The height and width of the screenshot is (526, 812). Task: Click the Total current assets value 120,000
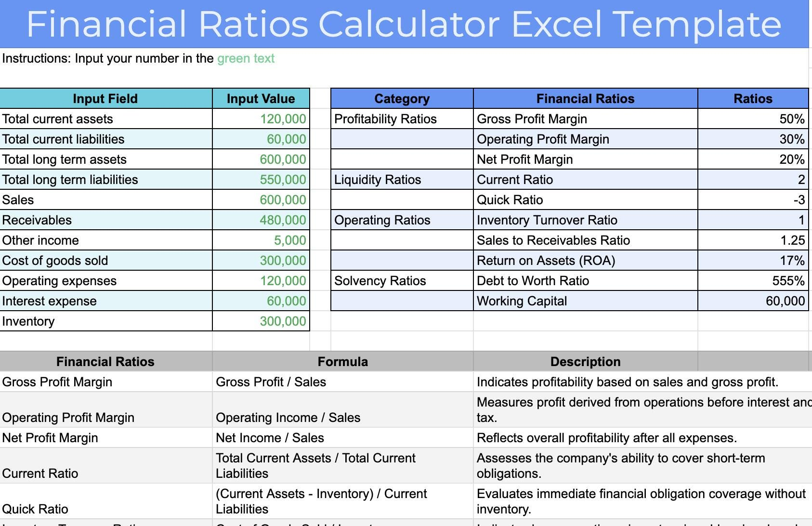283,119
